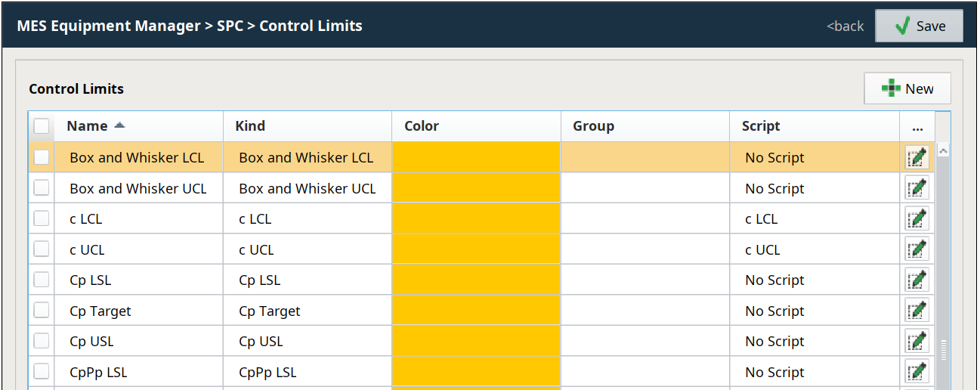Open edit icon for Cp Target row
980x390 pixels.
[917, 311]
